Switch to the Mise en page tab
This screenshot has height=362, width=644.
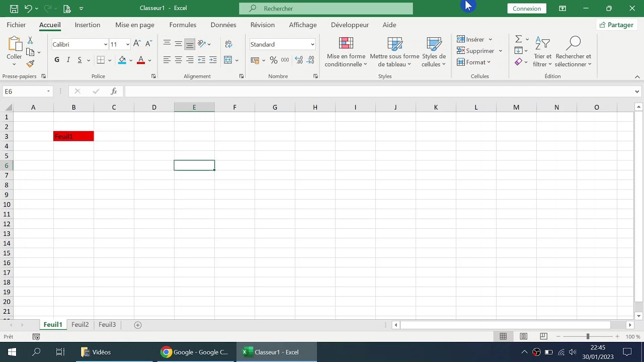135,25
